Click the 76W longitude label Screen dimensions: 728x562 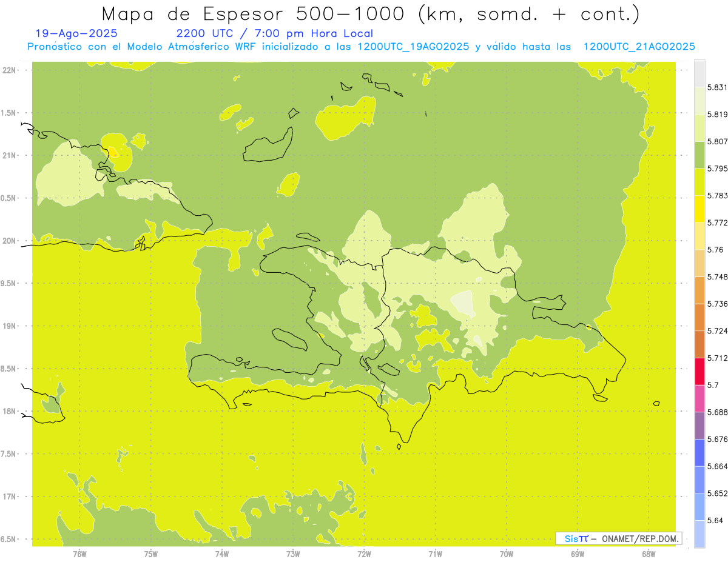point(79,554)
